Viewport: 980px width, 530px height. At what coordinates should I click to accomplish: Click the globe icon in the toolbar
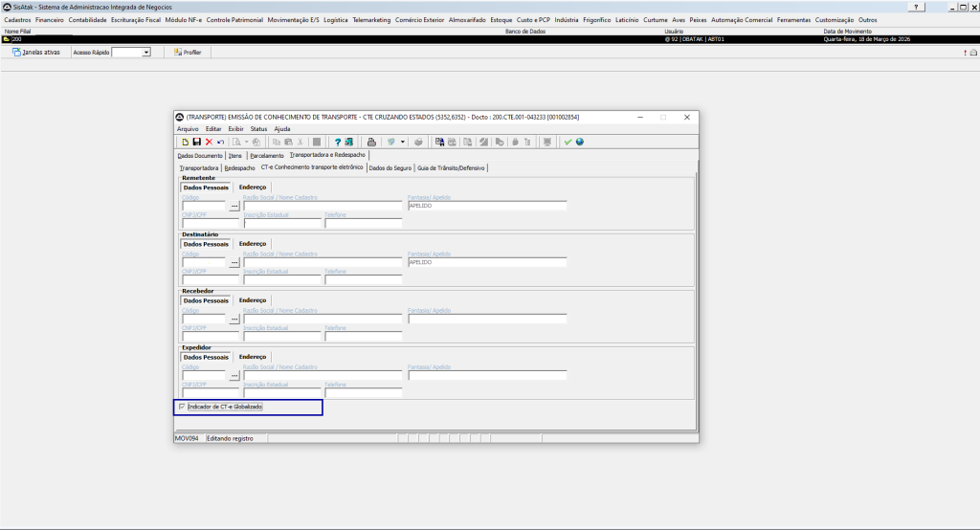point(579,142)
